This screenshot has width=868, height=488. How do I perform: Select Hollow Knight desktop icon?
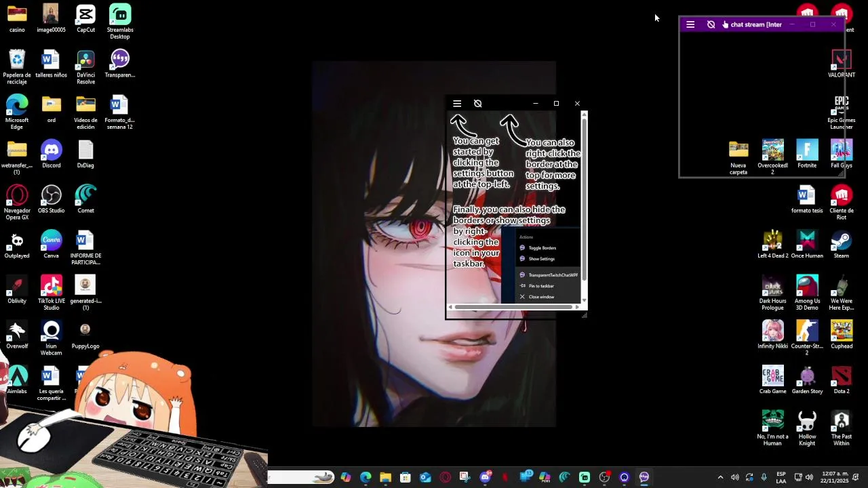pos(807,429)
